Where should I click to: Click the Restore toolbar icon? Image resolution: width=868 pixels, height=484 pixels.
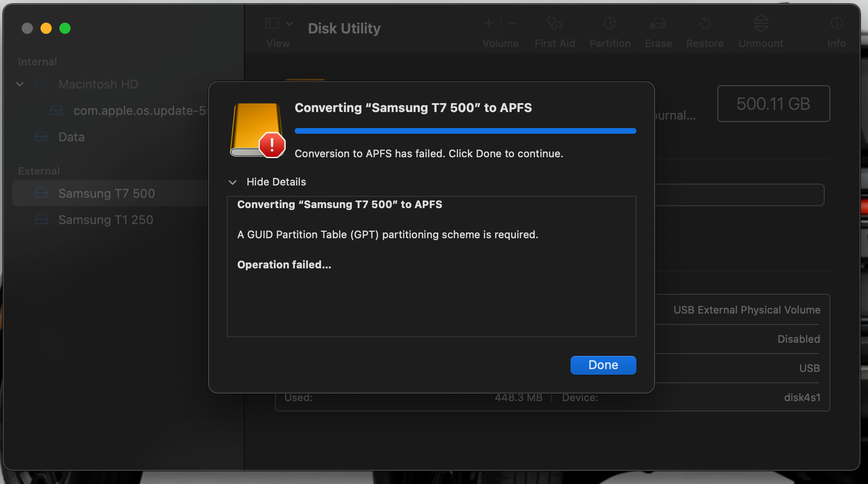coord(705,23)
